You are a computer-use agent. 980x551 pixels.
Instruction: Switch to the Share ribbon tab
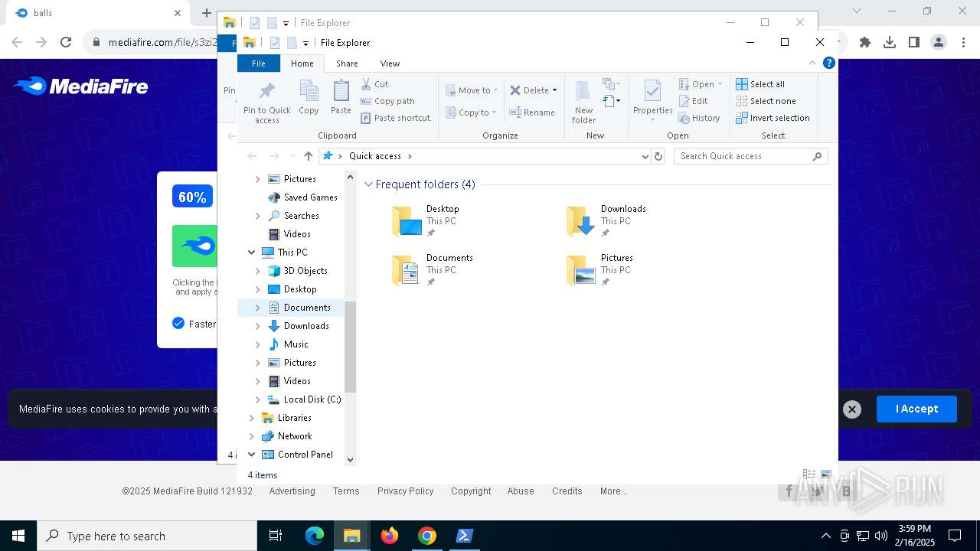pos(347,64)
